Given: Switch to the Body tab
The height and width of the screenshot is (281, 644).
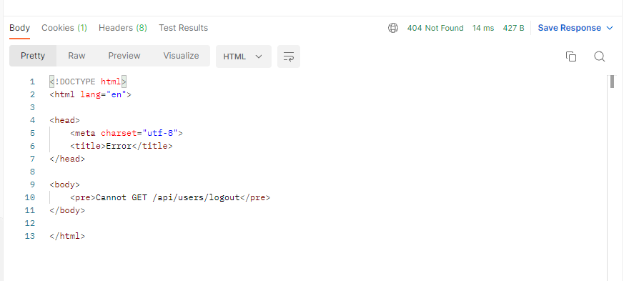Looking at the screenshot, I should point(20,28).
